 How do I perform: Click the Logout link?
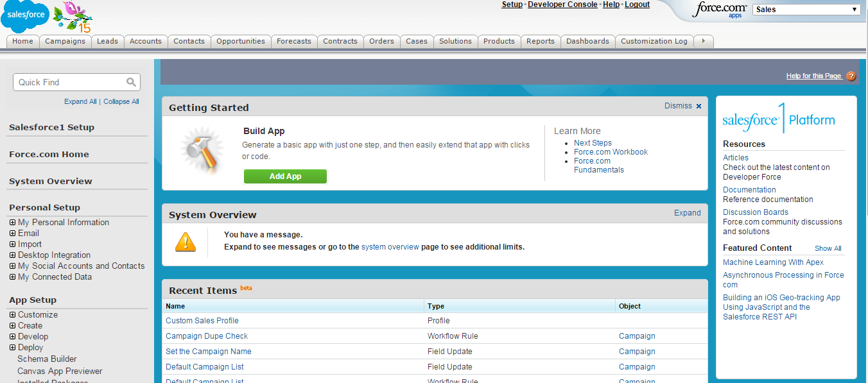637,4
